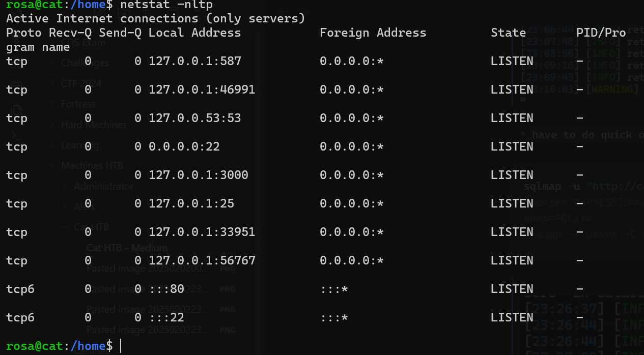
Task: Collapse the Cat HTB folder
Action: 65,227
